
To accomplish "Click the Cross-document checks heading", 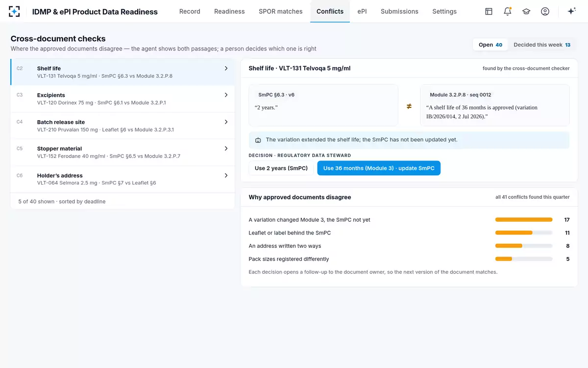I will click(x=58, y=39).
